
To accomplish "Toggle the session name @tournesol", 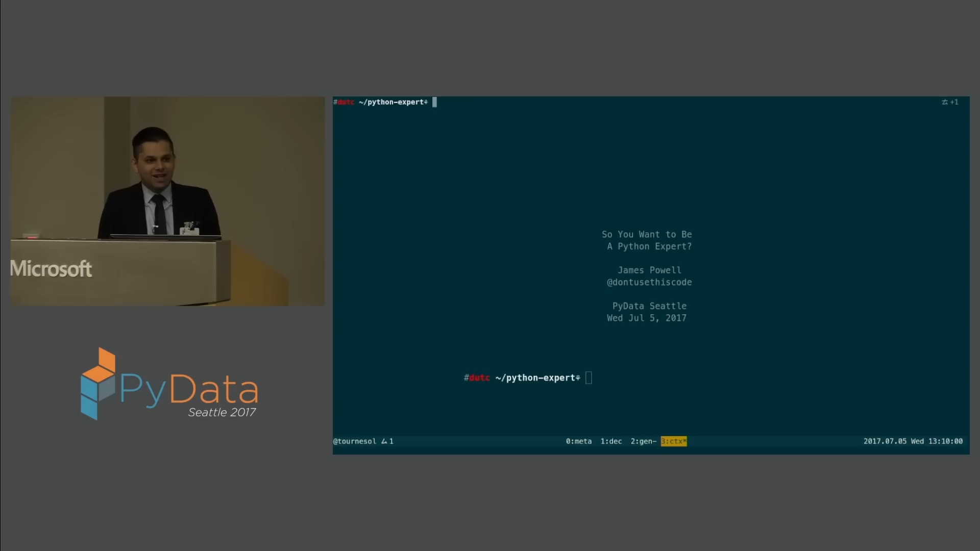I will click(355, 441).
